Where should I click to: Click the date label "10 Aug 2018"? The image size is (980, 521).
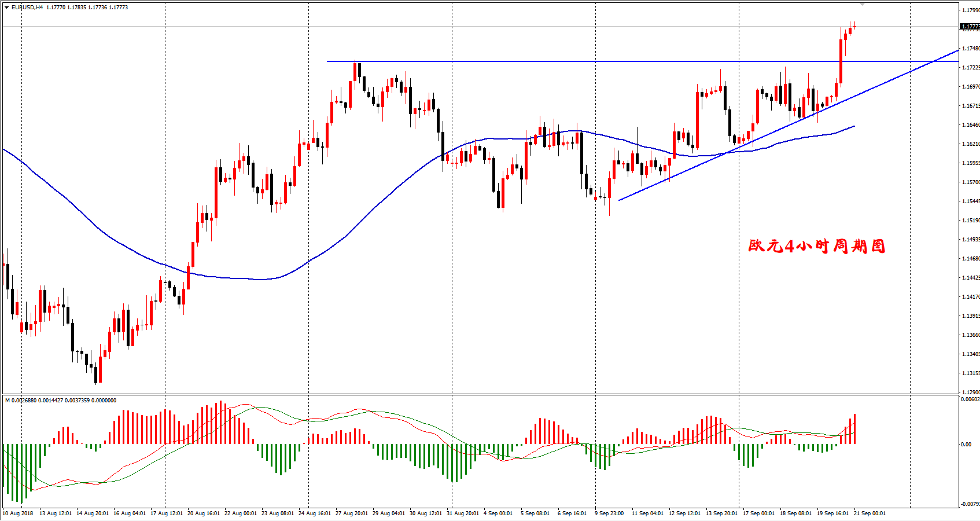click(x=19, y=513)
